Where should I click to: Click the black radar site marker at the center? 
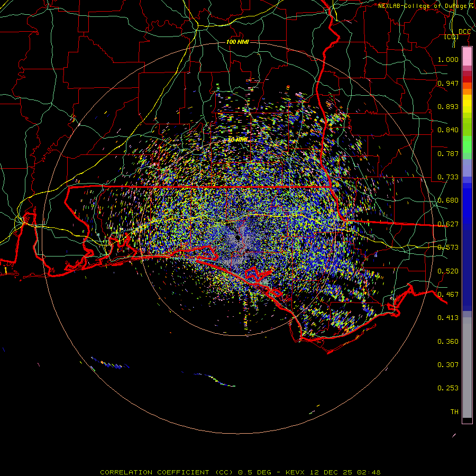pyautogui.click(x=237, y=237)
